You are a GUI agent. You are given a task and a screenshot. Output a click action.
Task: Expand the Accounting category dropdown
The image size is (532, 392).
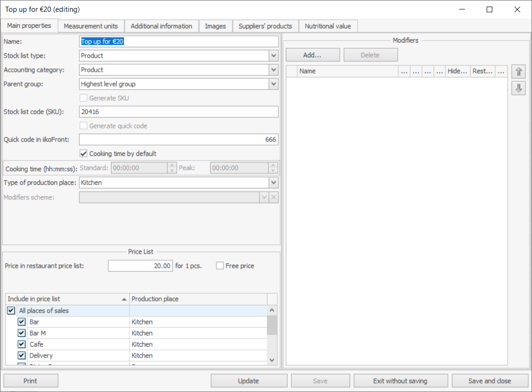pyautogui.click(x=274, y=70)
